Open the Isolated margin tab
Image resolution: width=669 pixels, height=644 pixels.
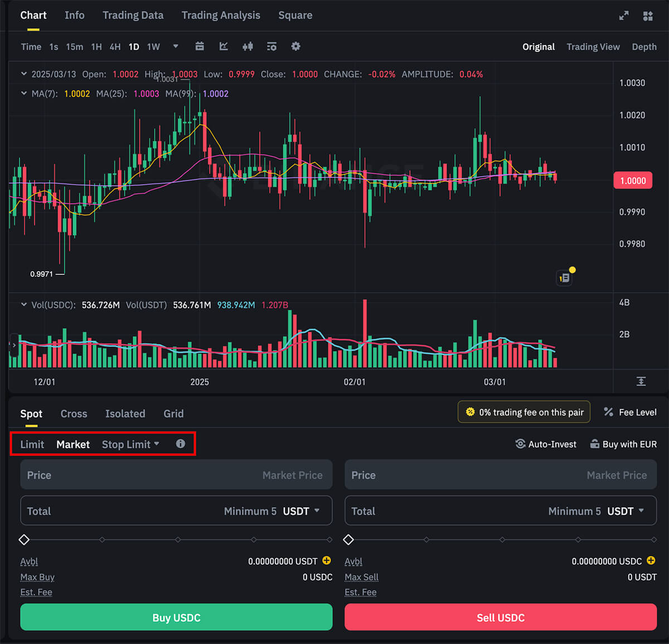pyautogui.click(x=125, y=413)
